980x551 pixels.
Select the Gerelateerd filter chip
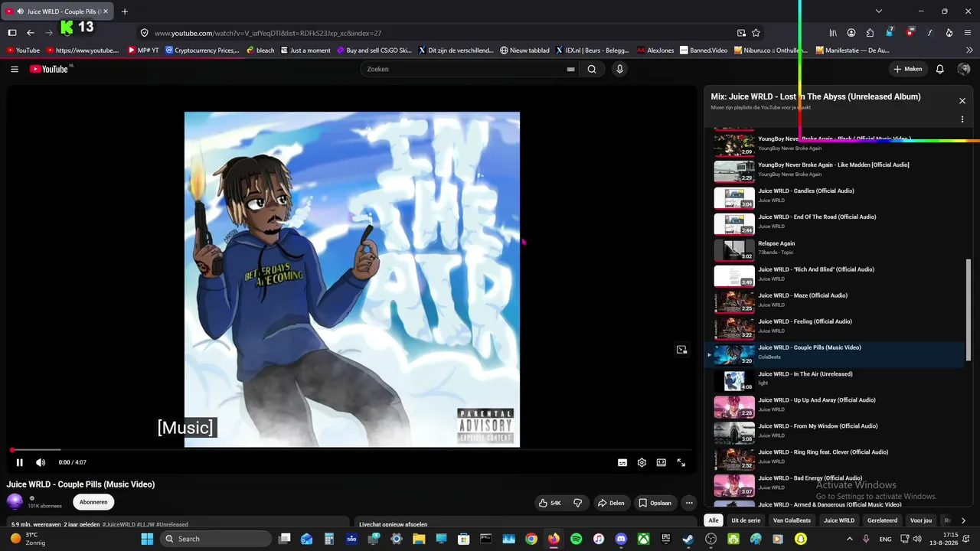point(882,520)
